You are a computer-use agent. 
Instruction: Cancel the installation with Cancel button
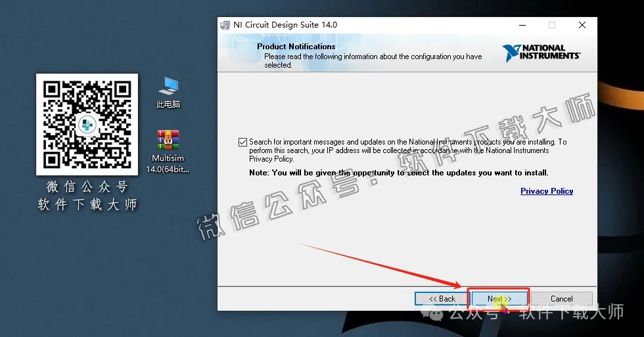(x=561, y=299)
